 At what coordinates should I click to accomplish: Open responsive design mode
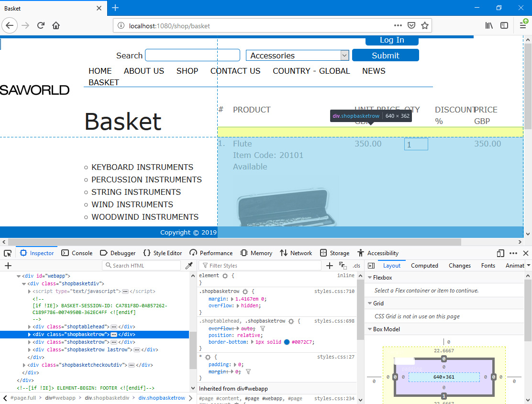[x=500, y=253]
